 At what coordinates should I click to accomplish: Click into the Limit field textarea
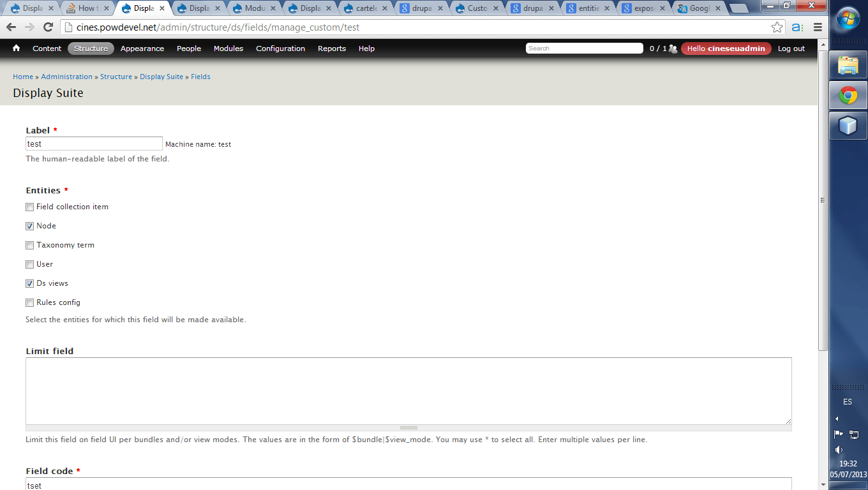[x=408, y=390]
